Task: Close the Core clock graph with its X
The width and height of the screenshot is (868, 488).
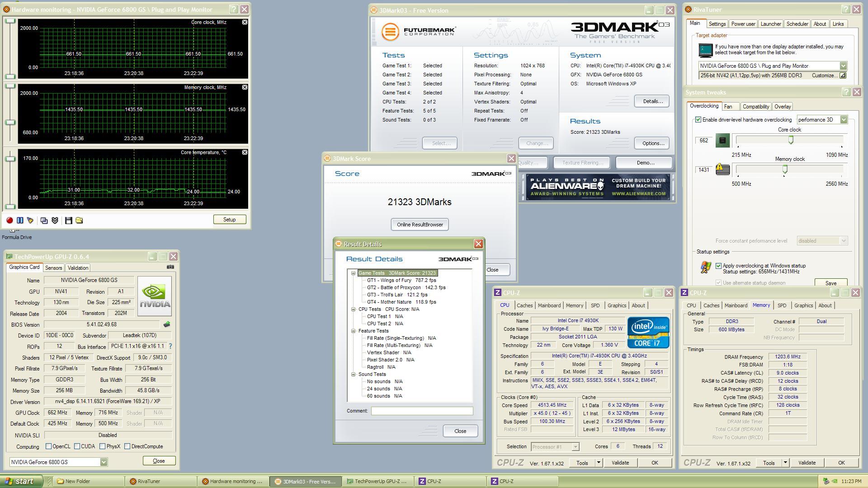Action: (x=245, y=22)
